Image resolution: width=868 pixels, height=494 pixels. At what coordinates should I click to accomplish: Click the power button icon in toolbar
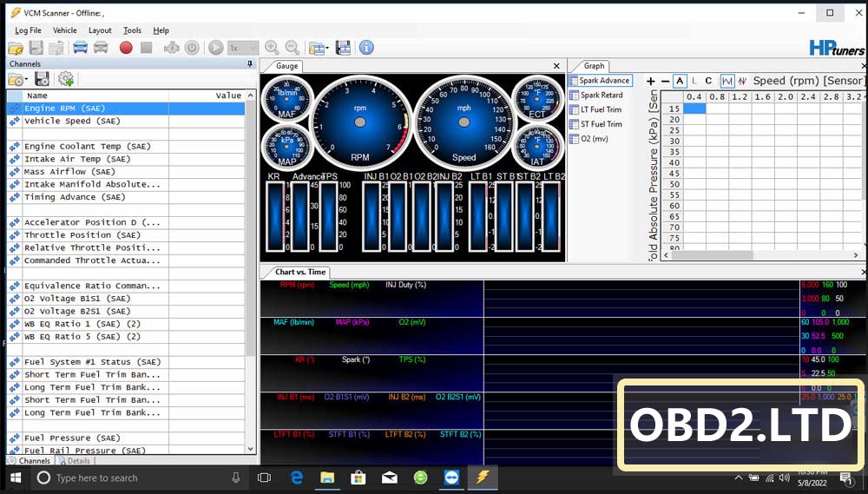[192, 48]
